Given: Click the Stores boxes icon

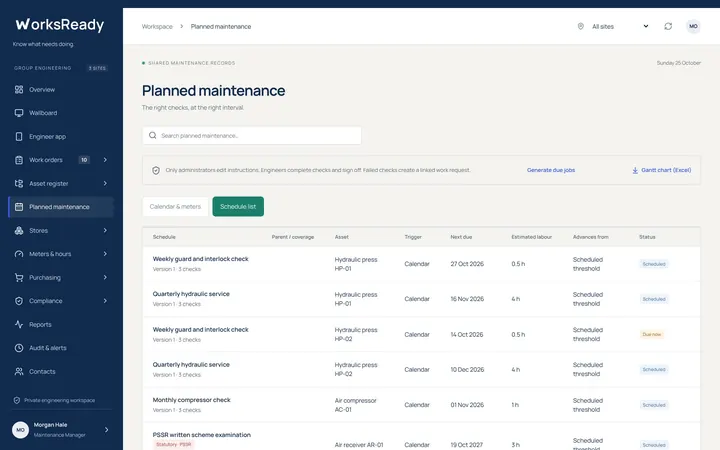Looking at the screenshot, I should (x=19, y=231).
